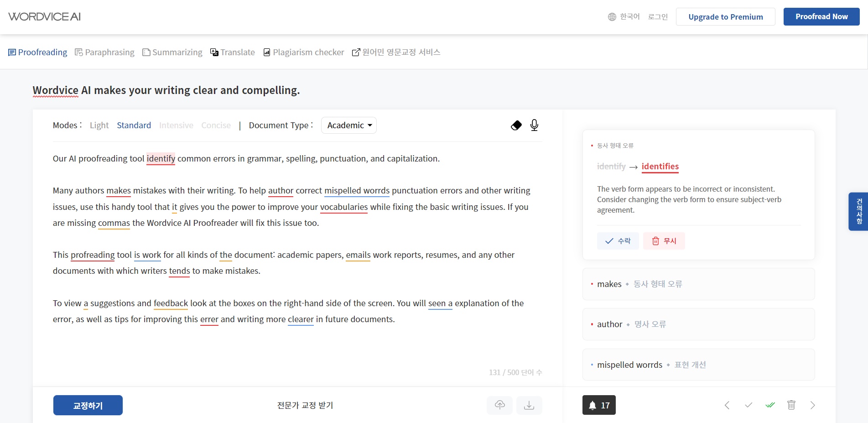
Task: Delete all suggestions with trash icon
Action: click(x=791, y=405)
